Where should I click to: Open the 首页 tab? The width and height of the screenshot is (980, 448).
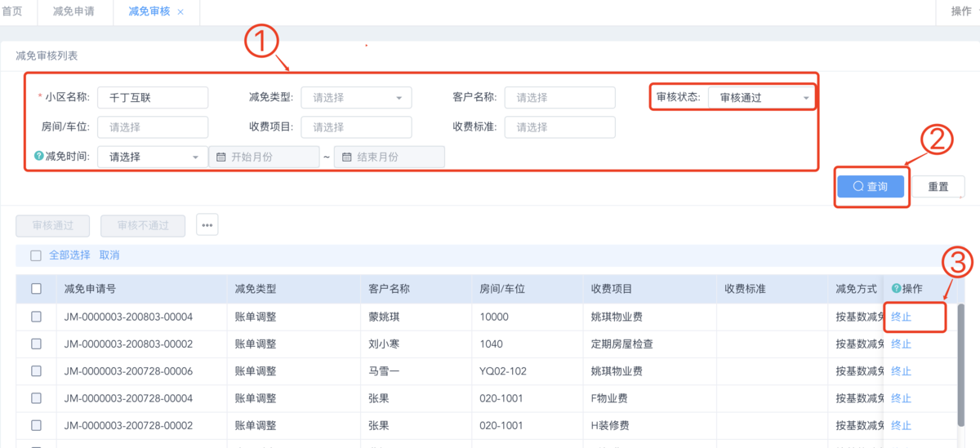(12, 11)
